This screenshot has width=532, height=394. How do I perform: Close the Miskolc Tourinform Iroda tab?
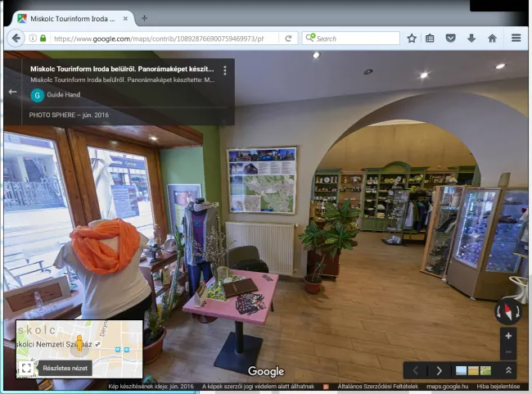click(125, 19)
